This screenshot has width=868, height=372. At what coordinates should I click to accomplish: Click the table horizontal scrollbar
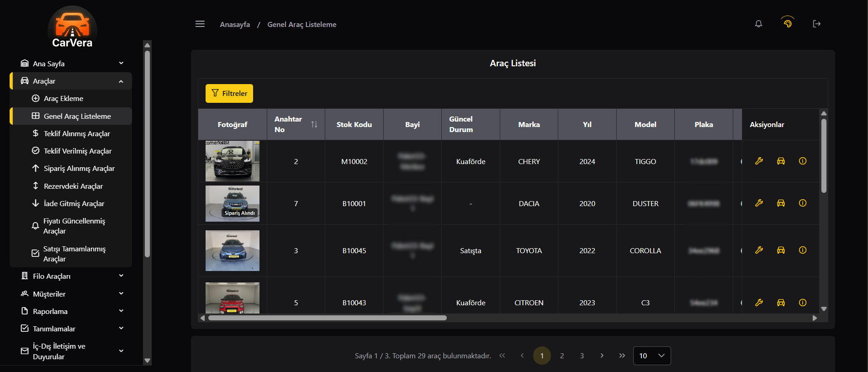tap(328, 318)
